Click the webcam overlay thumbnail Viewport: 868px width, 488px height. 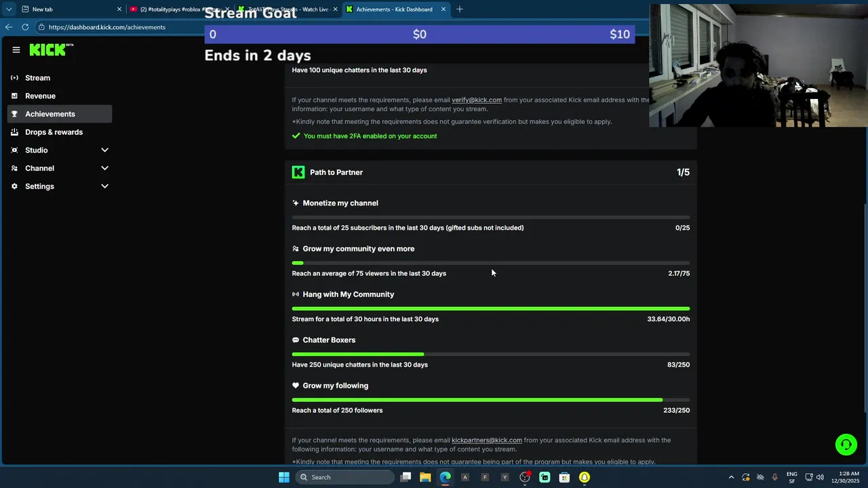tap(758, 66)
